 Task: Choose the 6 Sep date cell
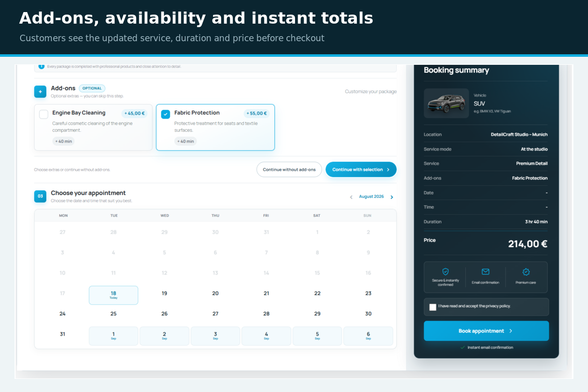pyautogui.click(x=368, y=336)
